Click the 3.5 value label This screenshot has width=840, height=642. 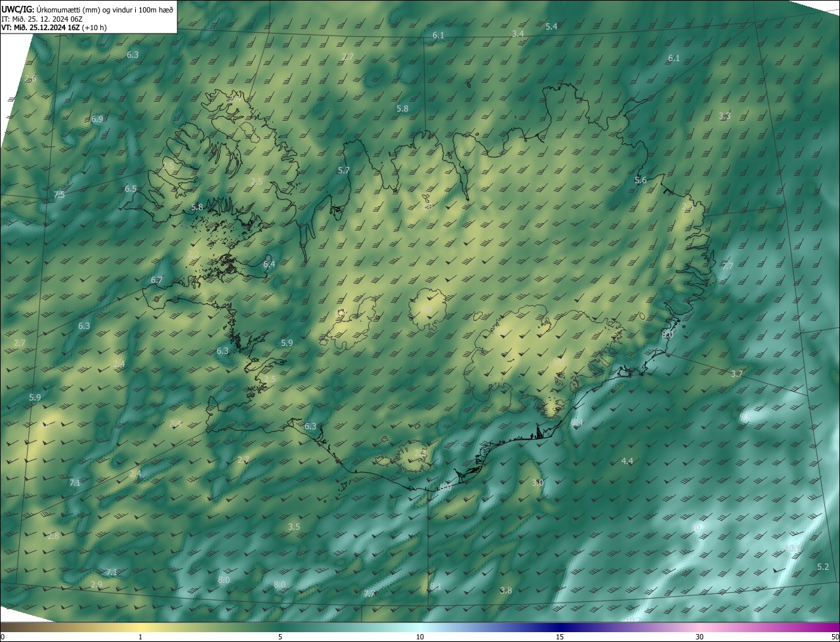pos(294,526)
